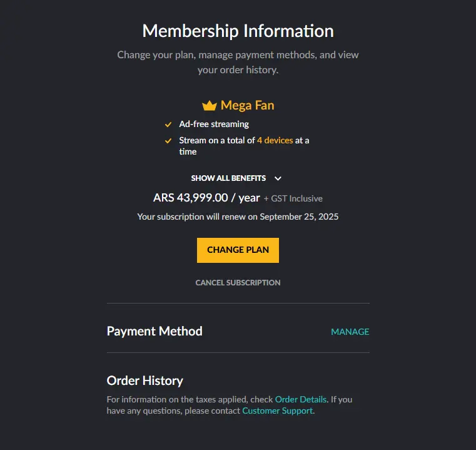Viewport: 476px width, 450px height.
Task: Click the Mega Fan crown icon
Action: (x=210, y=106)
